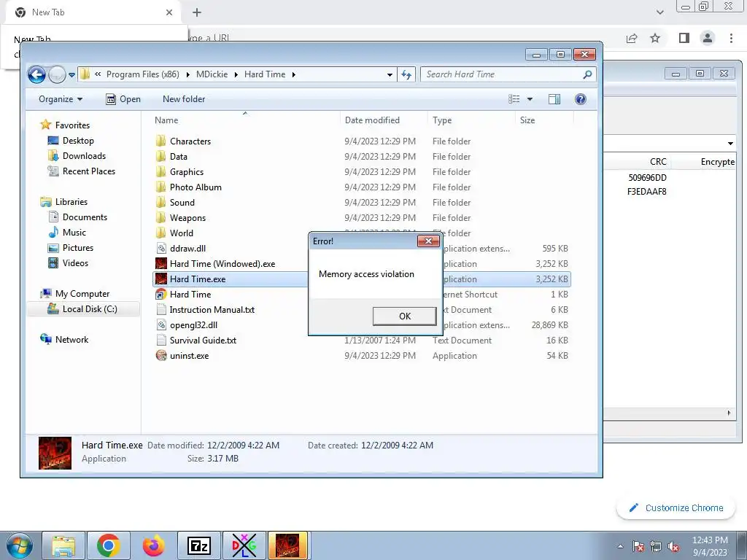Image resolution: width=747 pixels, height=560 pixels.
Task: Expand the address bar history dropdown
Action: click(x=390, y=75)
